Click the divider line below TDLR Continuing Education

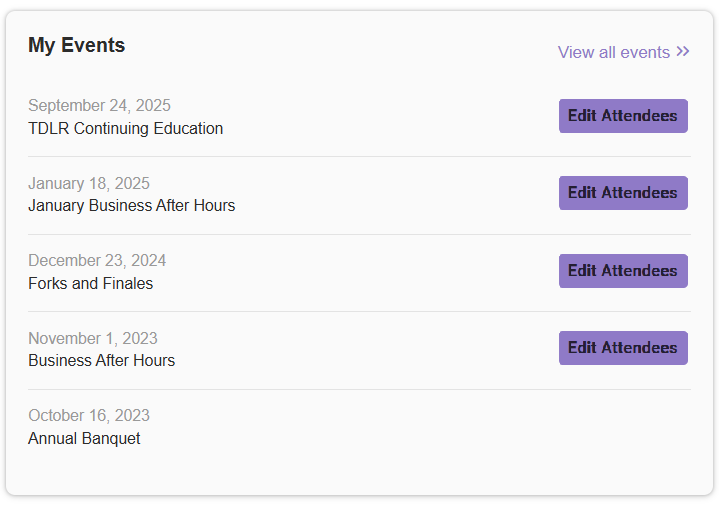360,156
